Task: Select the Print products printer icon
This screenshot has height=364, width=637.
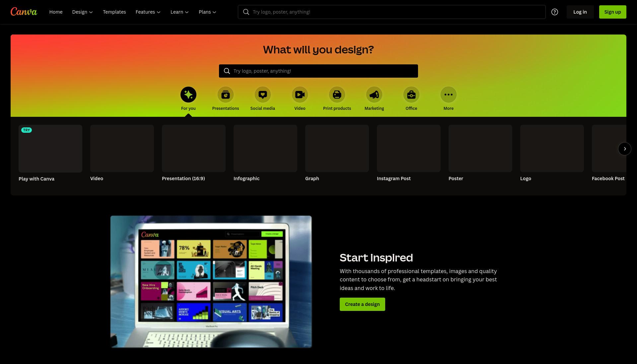Action: 337,95
